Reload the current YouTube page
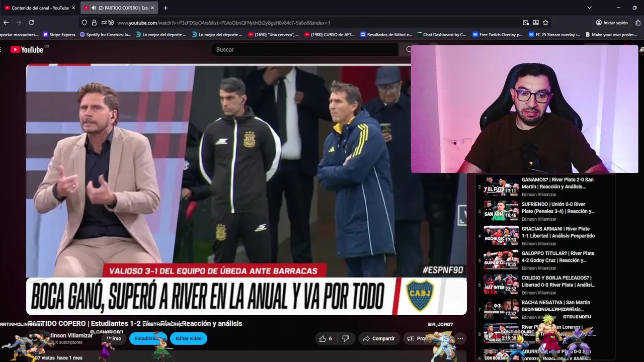 (31, 23)
